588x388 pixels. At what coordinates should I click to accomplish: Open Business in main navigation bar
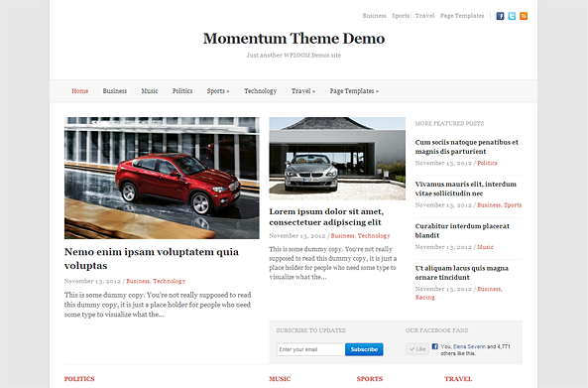(x=115, y=91)
